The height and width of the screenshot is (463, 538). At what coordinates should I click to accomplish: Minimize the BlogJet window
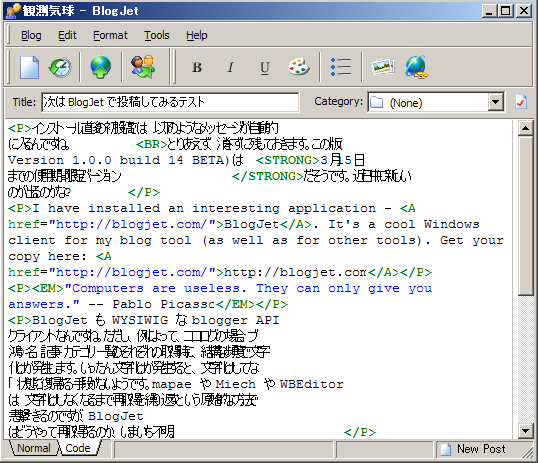point(490,11)
